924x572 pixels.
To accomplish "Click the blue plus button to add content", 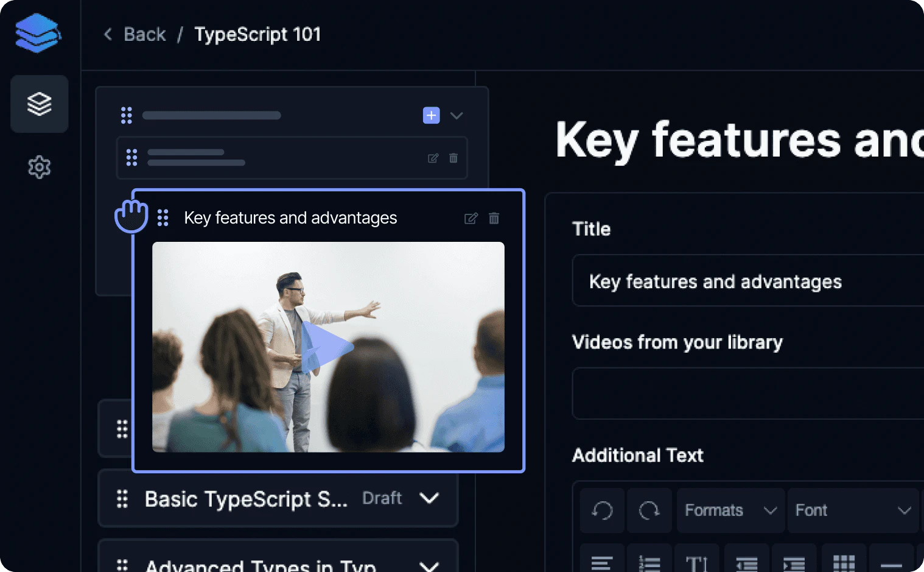I will click(x=431, y=115).
